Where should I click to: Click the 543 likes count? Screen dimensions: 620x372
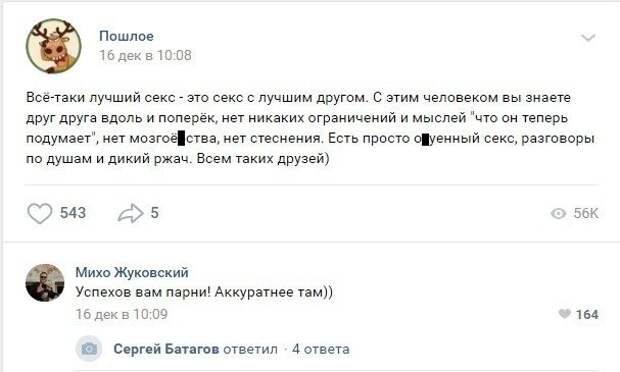pyautogui.click(x=73, y=213)
